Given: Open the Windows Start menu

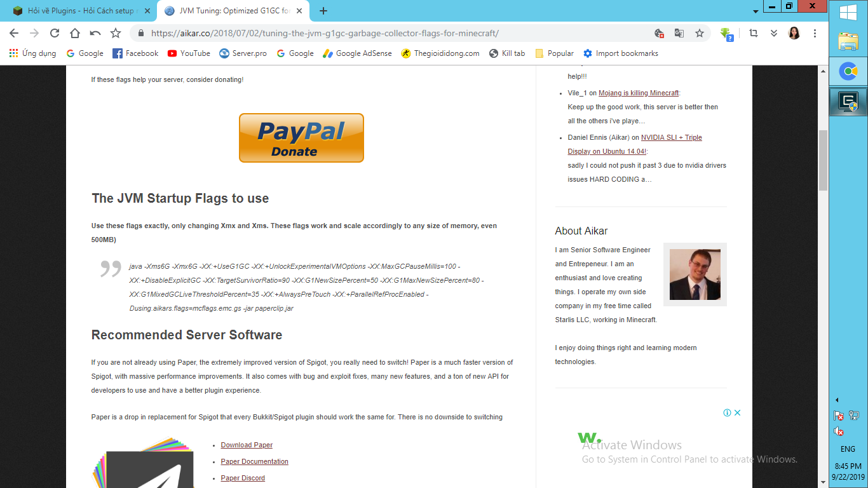Looking at the screenshot, I should tap(848, 13).
